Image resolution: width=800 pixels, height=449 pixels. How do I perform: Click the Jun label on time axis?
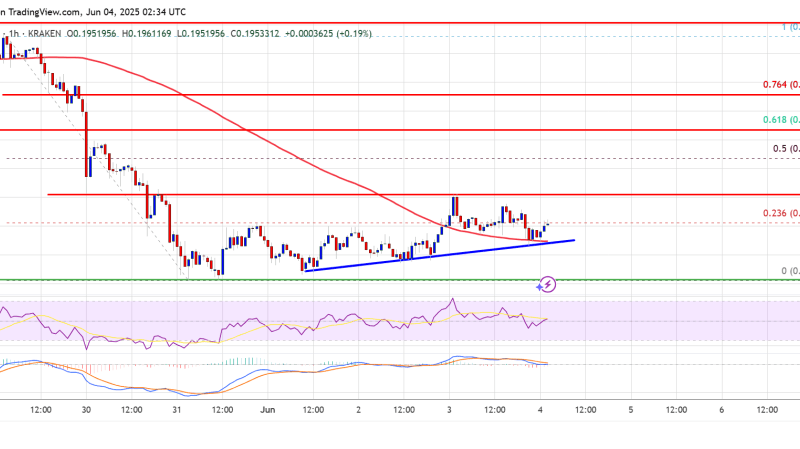coord(268,410)
